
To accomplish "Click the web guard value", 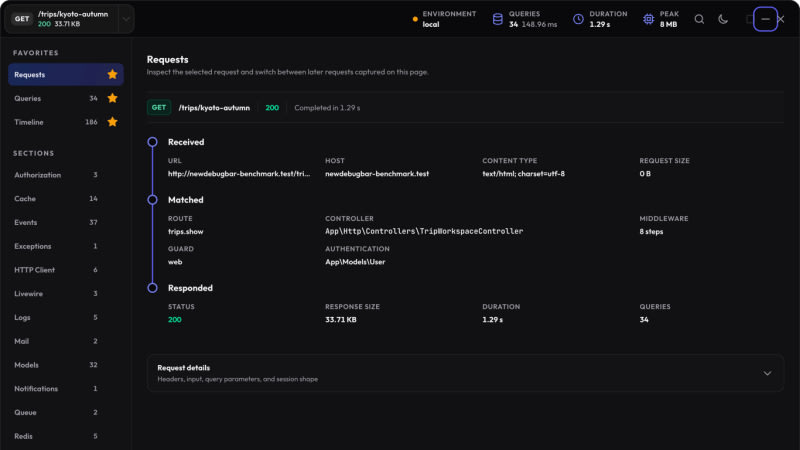I will tap(175, 262).
